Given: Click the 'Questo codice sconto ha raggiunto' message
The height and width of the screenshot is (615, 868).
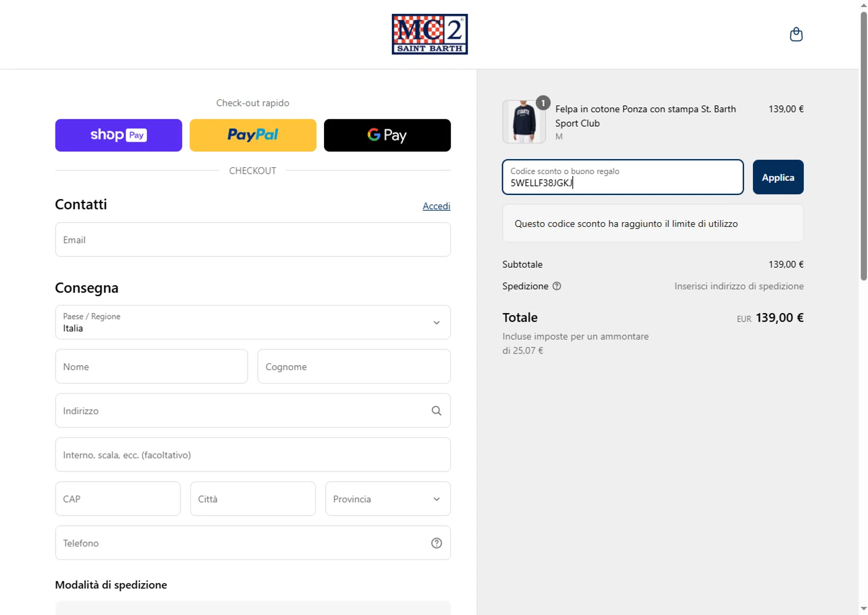Looking at the screenshot, I should tap(626, 223).
